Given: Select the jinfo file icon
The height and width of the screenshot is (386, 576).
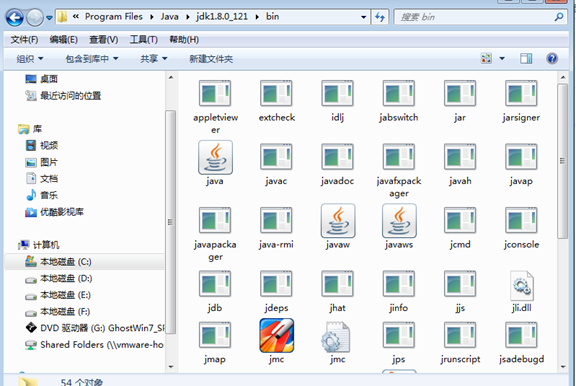Looking at the screenshot, I should [x=399, y=284].
